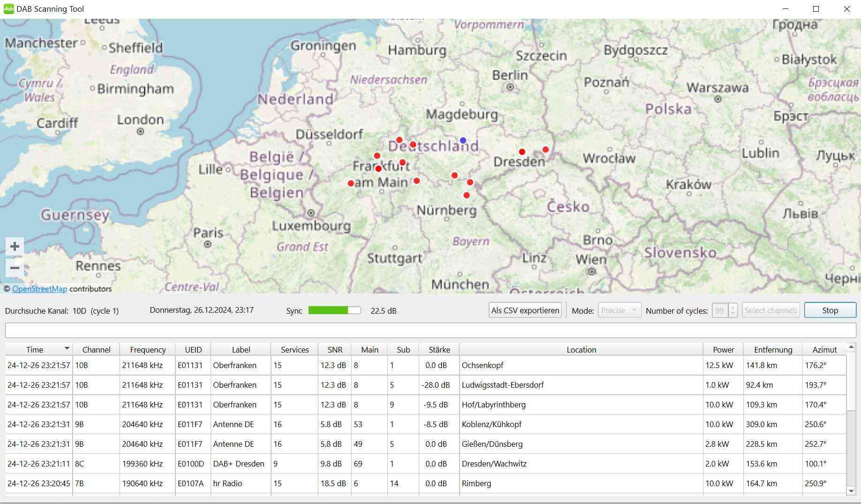This screenshot has width=861, height=504.
Task: Zoom out on the map with minus button
Action: click(15, 268)
